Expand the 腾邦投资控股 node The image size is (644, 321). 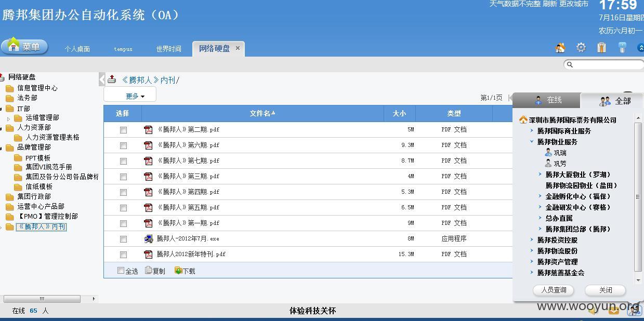click(x=532, y=240)
